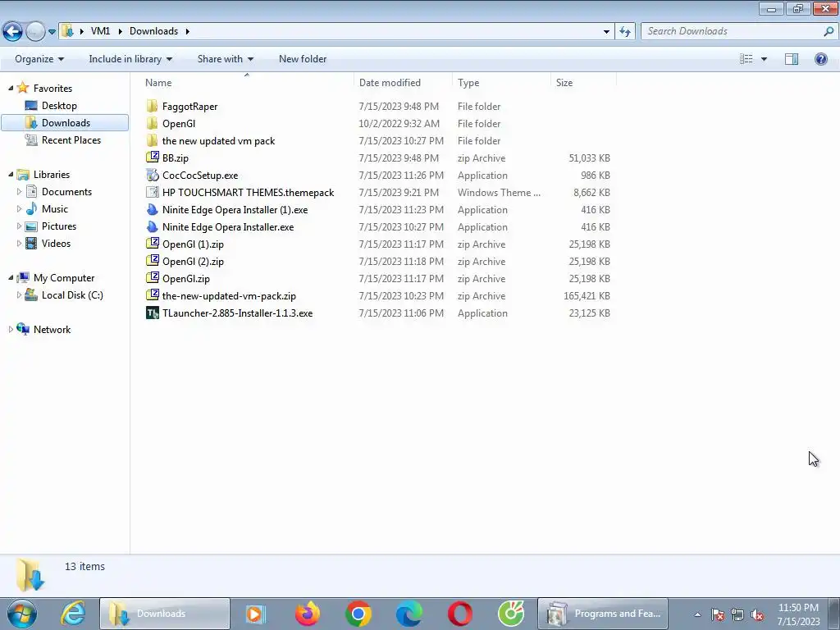Select Ninite Edge Opera Installer.exe icon

152,226
